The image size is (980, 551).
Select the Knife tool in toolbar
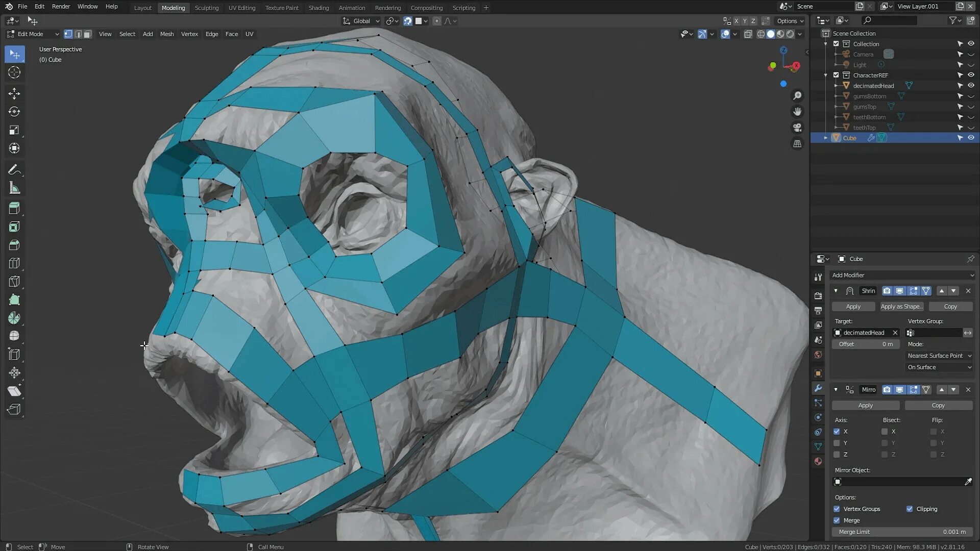click(14, 282)
